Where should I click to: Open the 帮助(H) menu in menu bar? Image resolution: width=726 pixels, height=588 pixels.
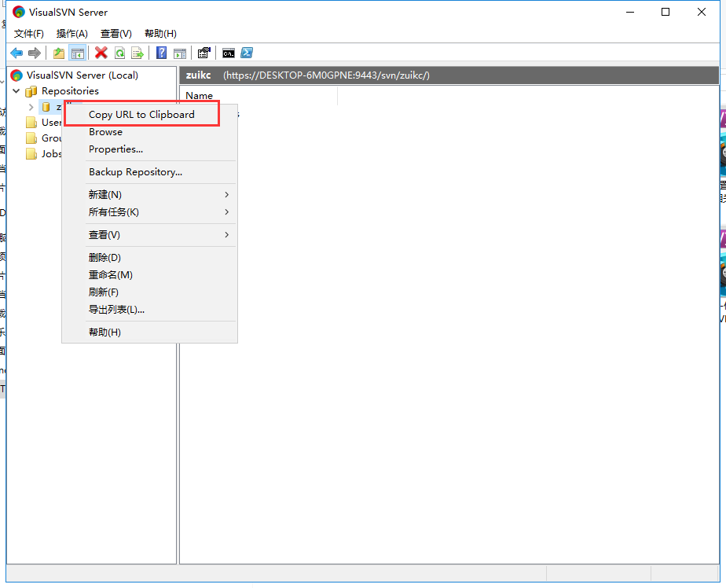coord(160,34)
